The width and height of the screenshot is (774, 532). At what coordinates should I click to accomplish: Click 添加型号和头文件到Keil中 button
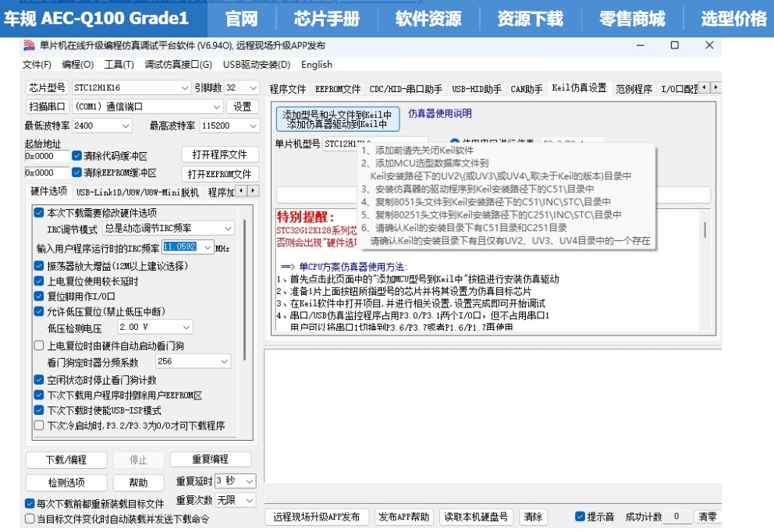pyautogui.click(x=338, y=119)
